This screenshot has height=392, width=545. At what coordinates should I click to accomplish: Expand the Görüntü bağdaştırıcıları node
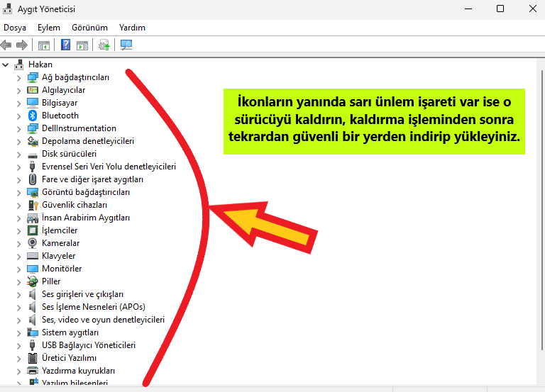[x=19, y=192]
